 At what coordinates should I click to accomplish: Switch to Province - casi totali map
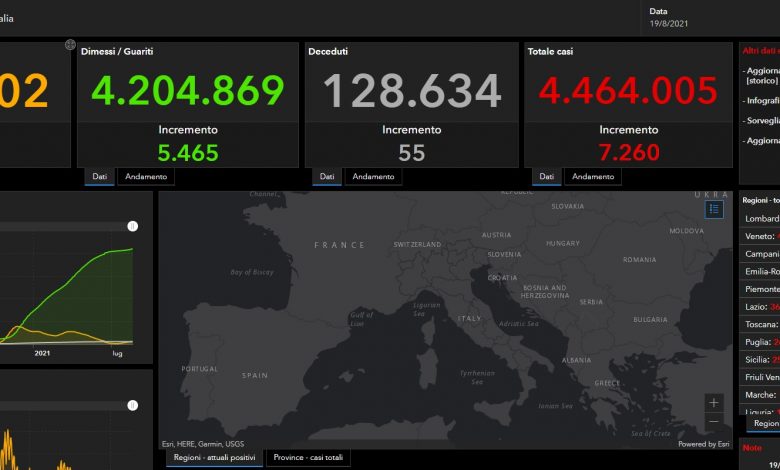tap(308, 458)
